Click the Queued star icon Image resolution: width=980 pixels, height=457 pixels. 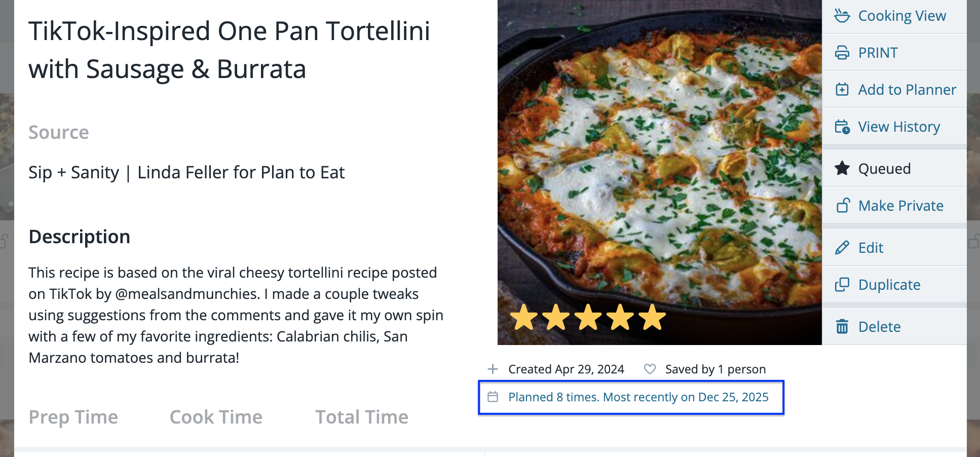click(x=842, y=168)
